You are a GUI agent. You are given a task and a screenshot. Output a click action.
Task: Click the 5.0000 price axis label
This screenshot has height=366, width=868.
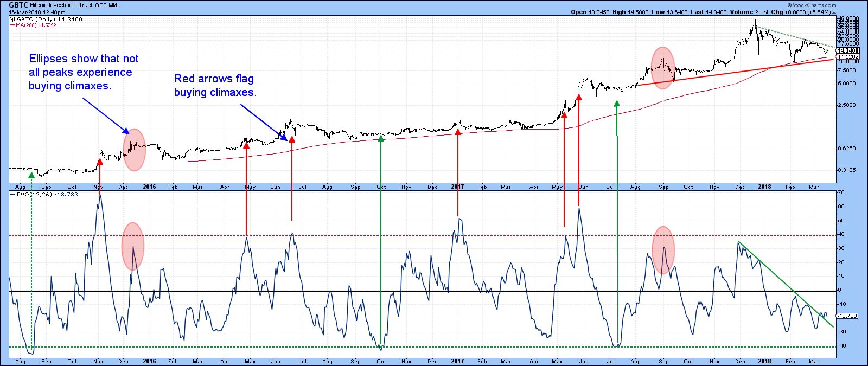tap(848, 84)
